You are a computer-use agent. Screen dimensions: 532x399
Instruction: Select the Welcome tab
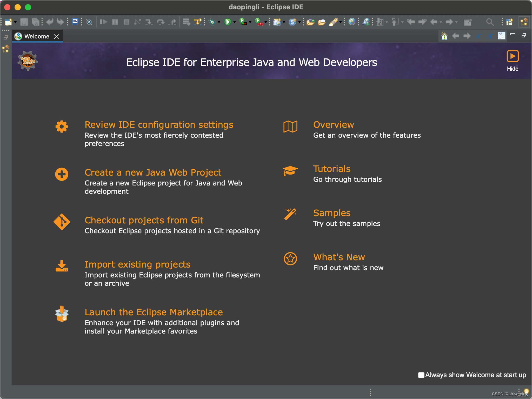click(37, 36)
